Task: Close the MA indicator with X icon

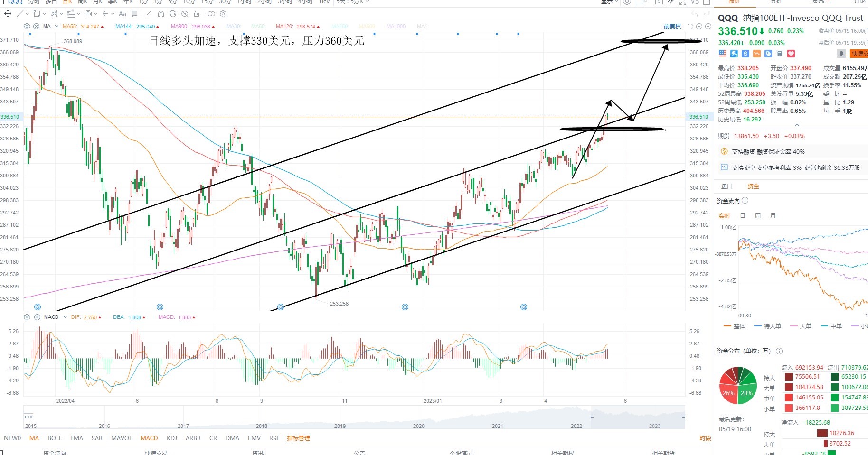Action: 36,27
